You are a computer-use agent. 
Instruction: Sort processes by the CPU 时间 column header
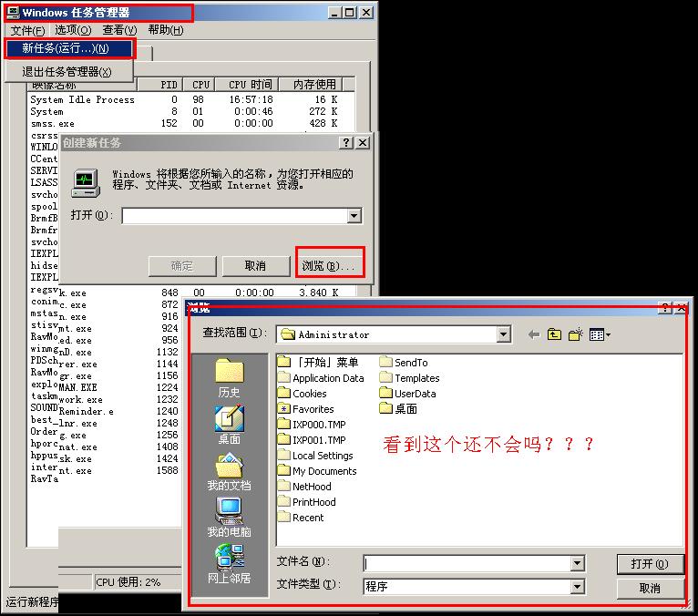point(247,85)
